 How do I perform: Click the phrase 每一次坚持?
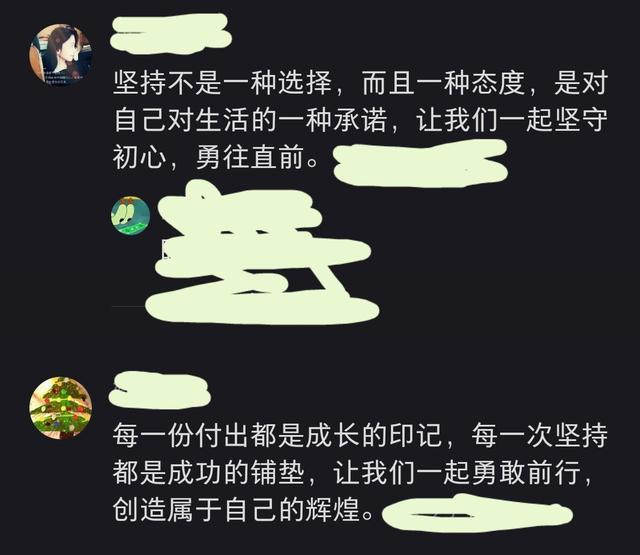pos(540,436)
